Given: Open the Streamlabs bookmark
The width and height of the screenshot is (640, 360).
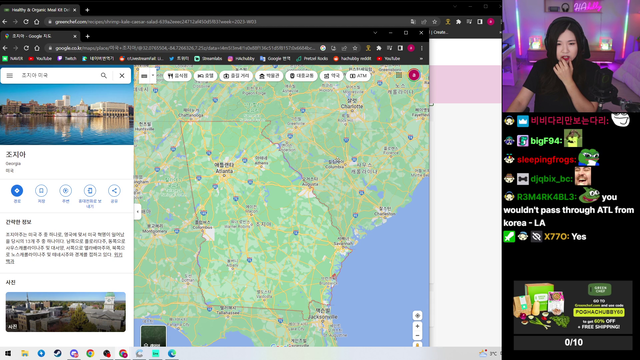Looking at the screenshot, I should pos(208,59).
